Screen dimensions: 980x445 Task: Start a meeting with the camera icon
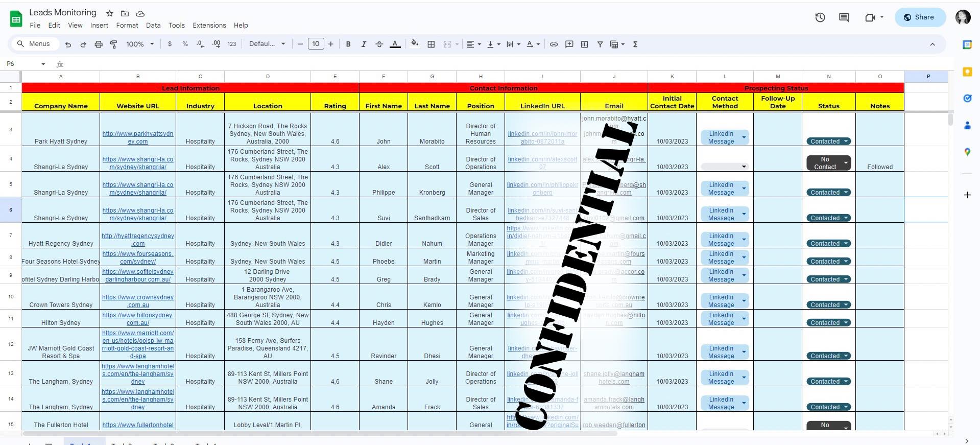(870, 17)
